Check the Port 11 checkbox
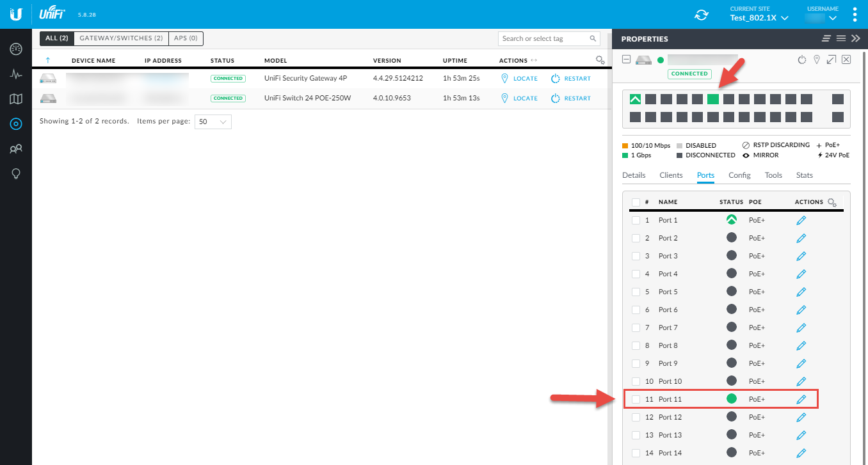Viewport: 868px width, 465px height. [636, 399]
